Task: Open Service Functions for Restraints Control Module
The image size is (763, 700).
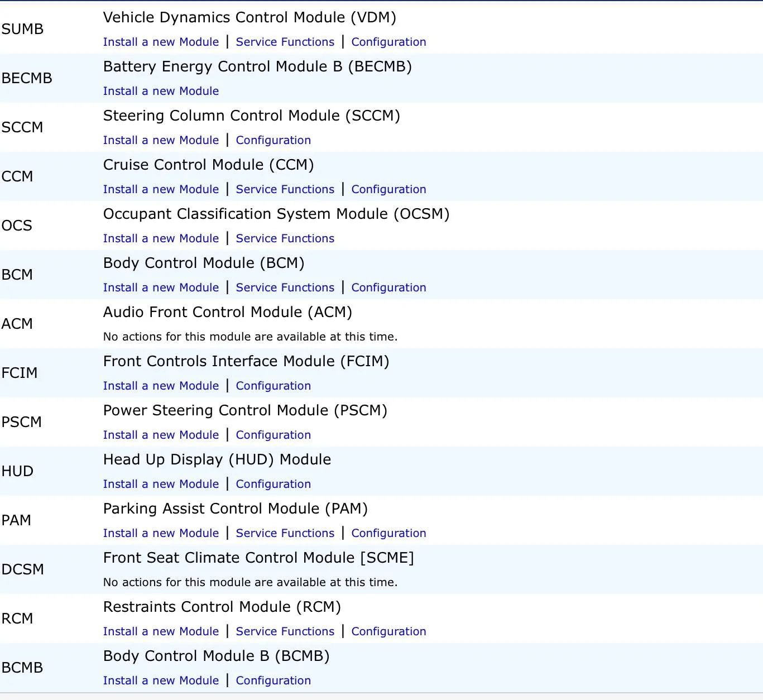Action: 285,631
